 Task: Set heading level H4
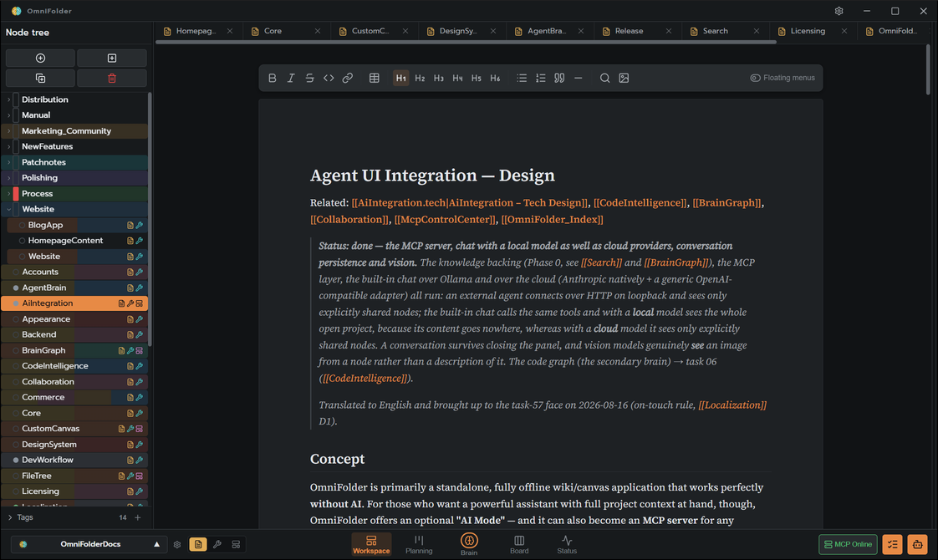pyautogui.click(x=457, y=78)
